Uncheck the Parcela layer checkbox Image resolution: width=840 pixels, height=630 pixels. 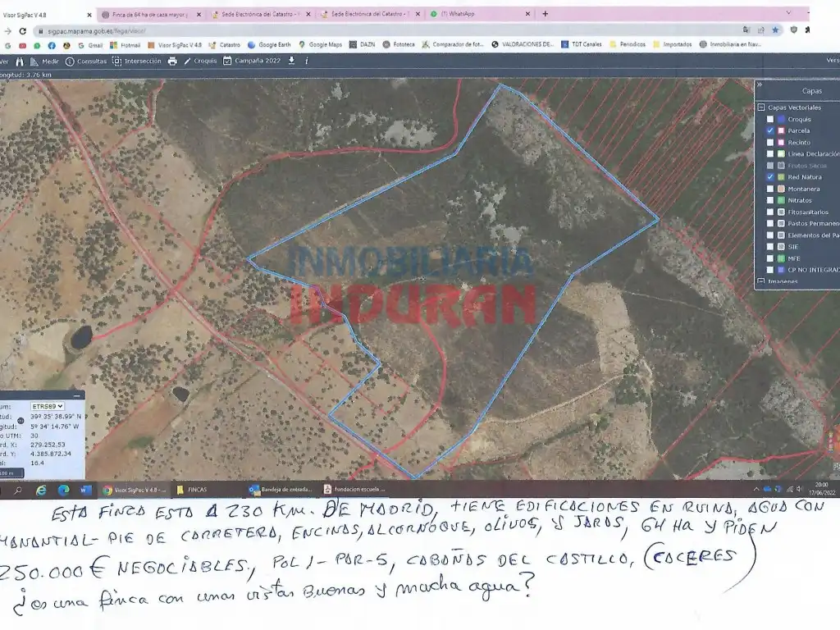click(770, 130)
